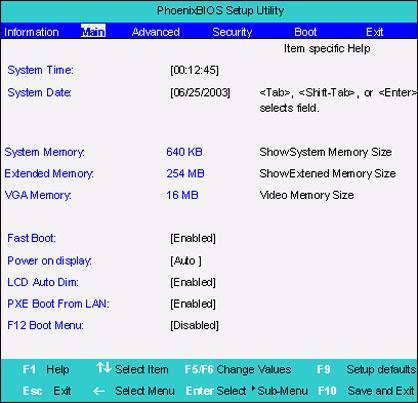Toggle PXE Boot From LAN Enabled value
418x403 pixels.
click(x=193, y=304)
